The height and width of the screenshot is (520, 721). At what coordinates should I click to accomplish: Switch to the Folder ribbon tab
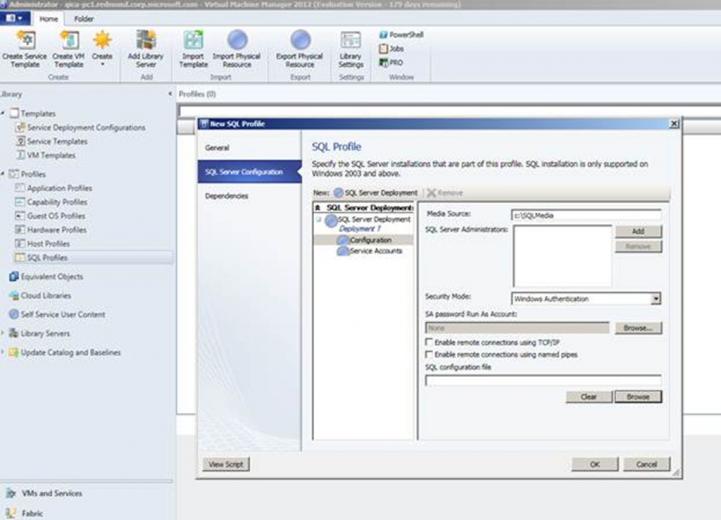pos(84,19)
